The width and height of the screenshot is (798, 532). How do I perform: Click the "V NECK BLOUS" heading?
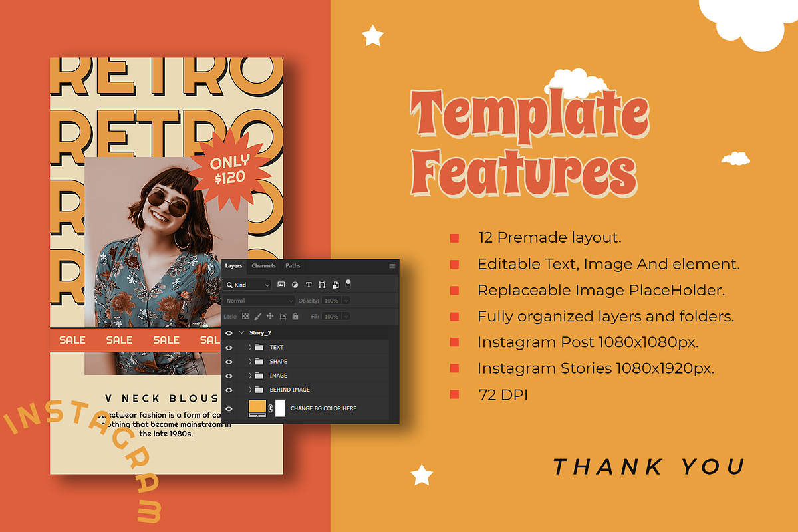click(162, 398)
